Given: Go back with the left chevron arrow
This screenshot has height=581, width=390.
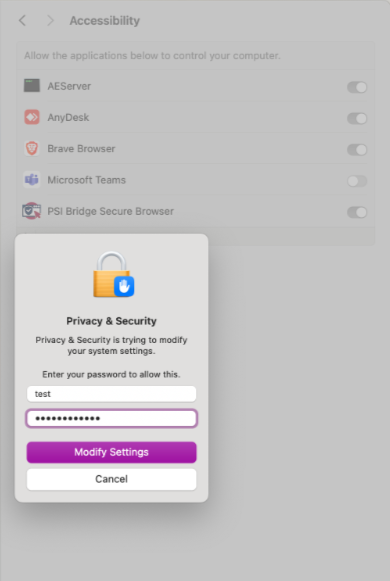Looking at the screenshot, I should click(22, 20).
